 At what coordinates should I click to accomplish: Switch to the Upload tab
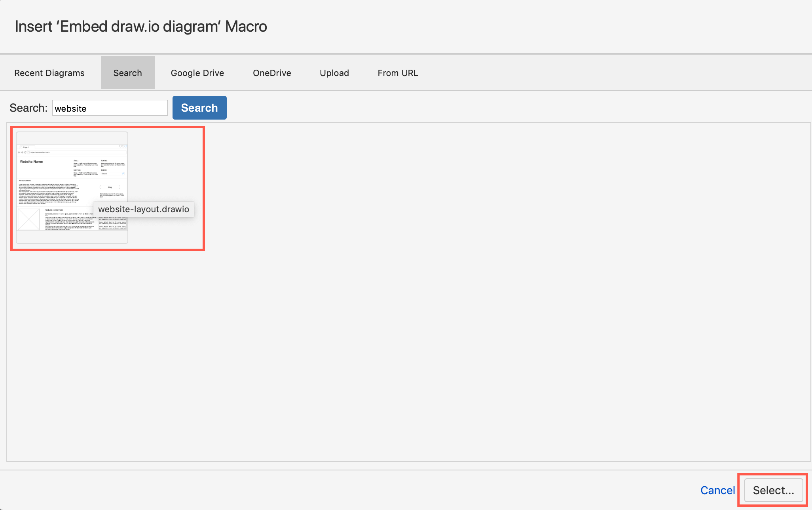coord(334,72)
